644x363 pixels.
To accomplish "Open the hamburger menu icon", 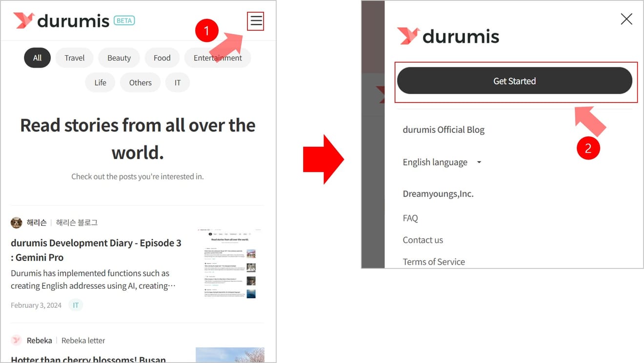I will coord(256,21).
